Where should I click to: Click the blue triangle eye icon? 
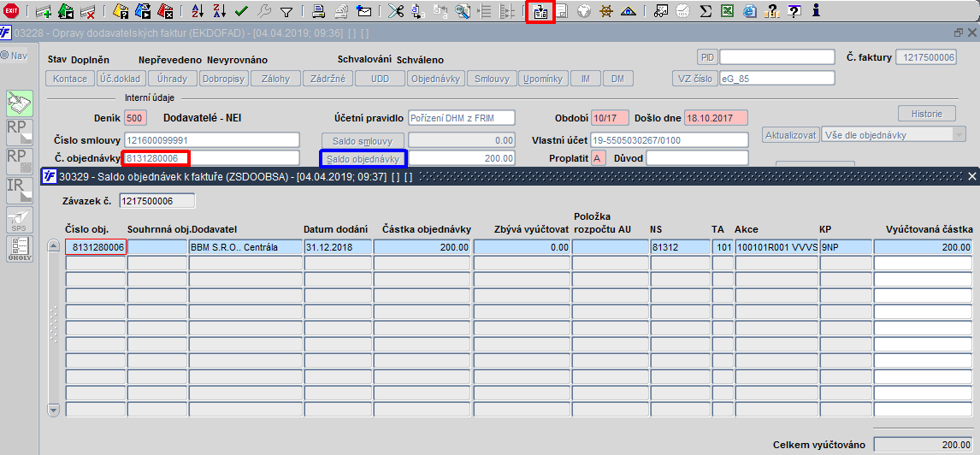(629, 10)
